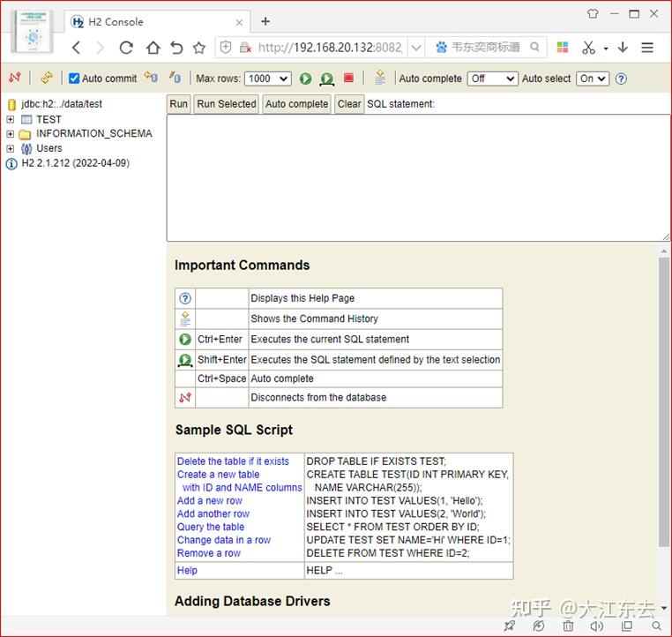This screenshot has height=637, width=672.
Task: Click the red Cancel statement icon
Action: 348,78
